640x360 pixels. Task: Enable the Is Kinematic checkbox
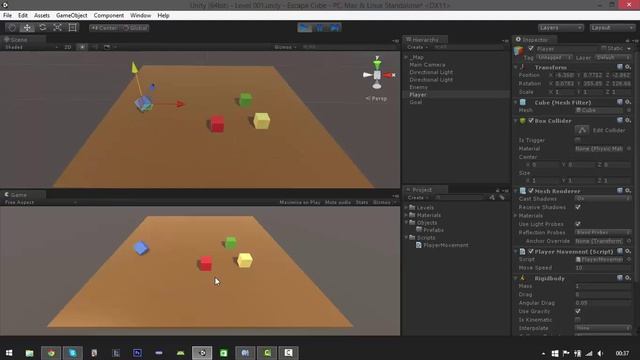coord(578,320)
